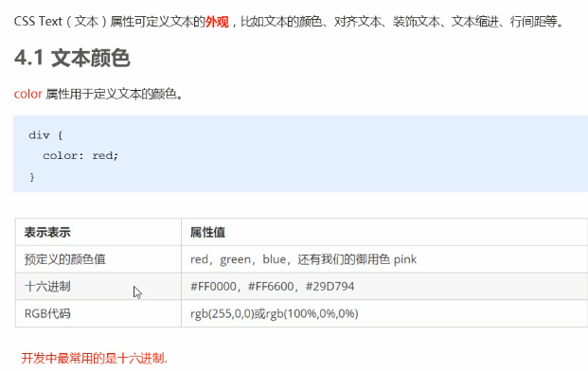Click the red color keyword text
The width and height of the screenshot is (588, 371).
(x=27, y=94)
